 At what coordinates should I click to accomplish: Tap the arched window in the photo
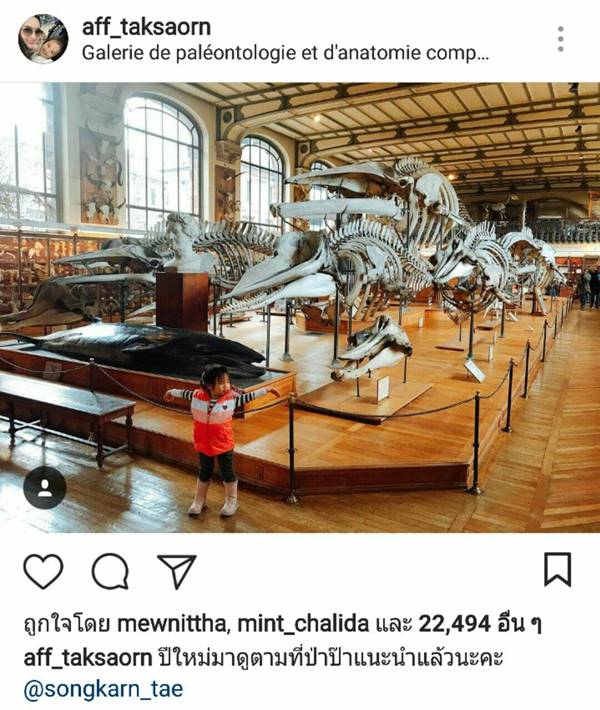tap(162, 161)
